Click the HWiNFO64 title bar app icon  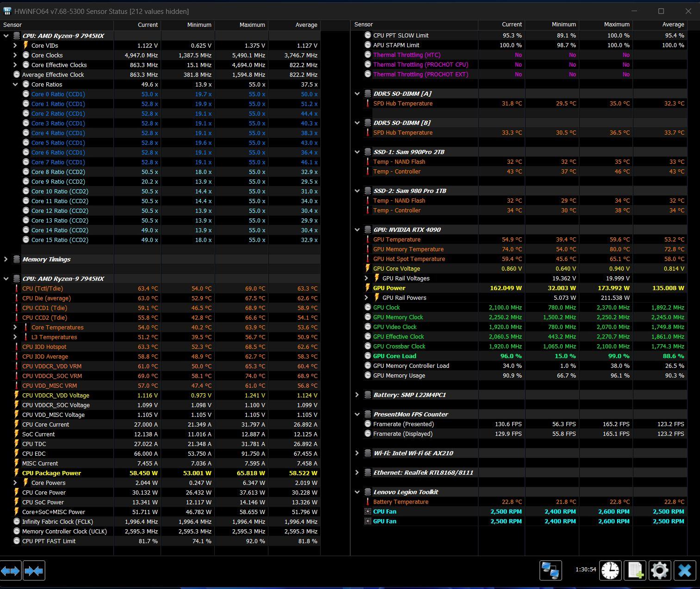click(x=7, y=11)
